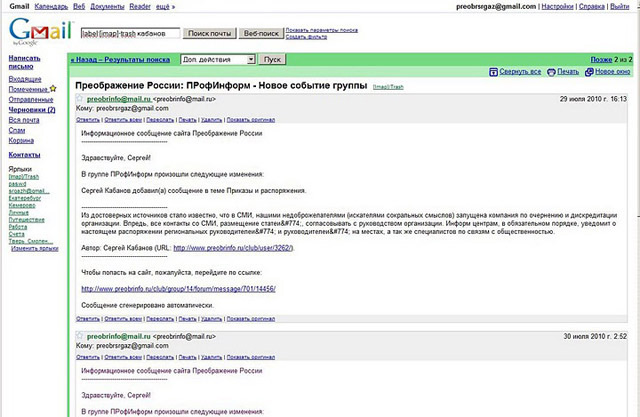Open the [Imap]/Trash label in sidebar
The image size is (640, 417).
point(24,177)
